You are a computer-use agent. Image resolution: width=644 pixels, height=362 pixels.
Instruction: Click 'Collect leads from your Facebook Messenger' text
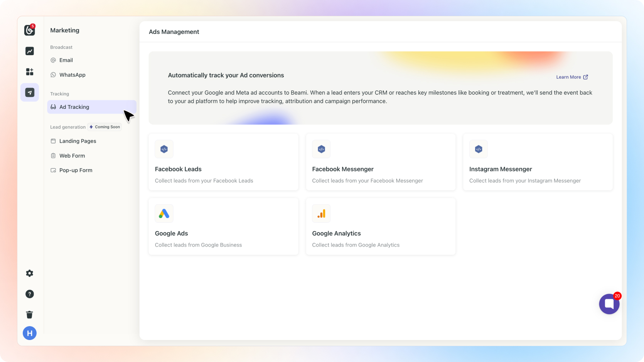click(368, 181)
